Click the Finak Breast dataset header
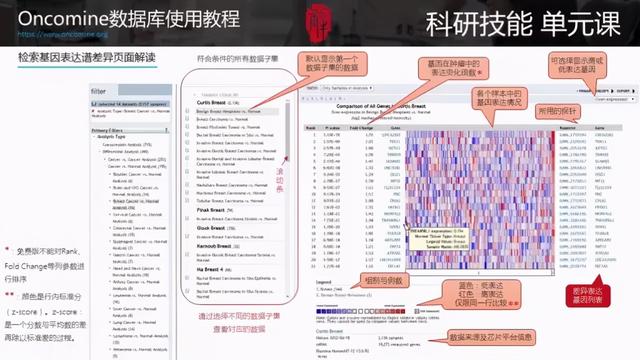640x360 pixels. (x=215, y=210)
